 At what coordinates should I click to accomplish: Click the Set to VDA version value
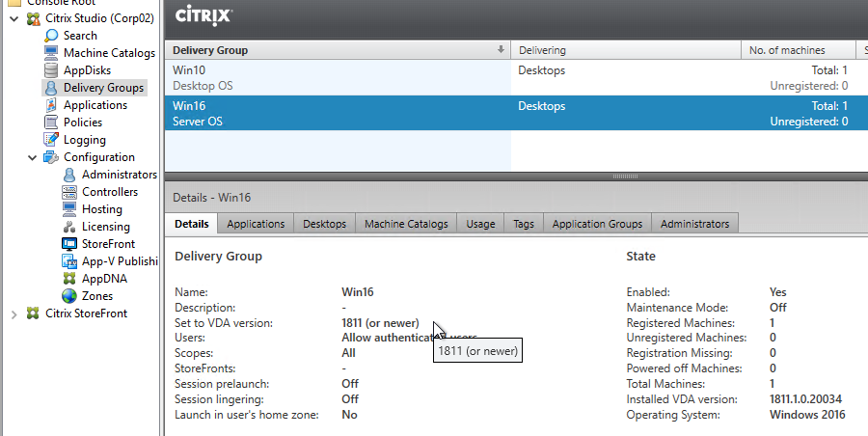[x=380, y=323]
